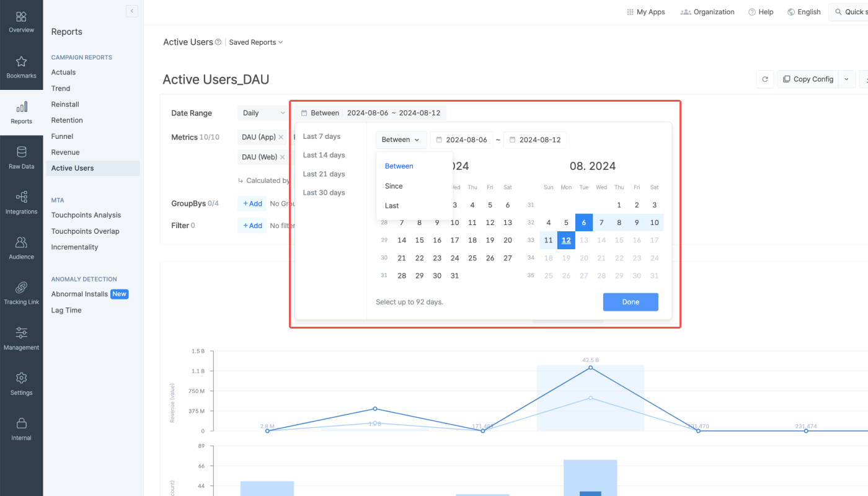
Task: Add a GroupBy with +Add
Action: click(252, 203)
